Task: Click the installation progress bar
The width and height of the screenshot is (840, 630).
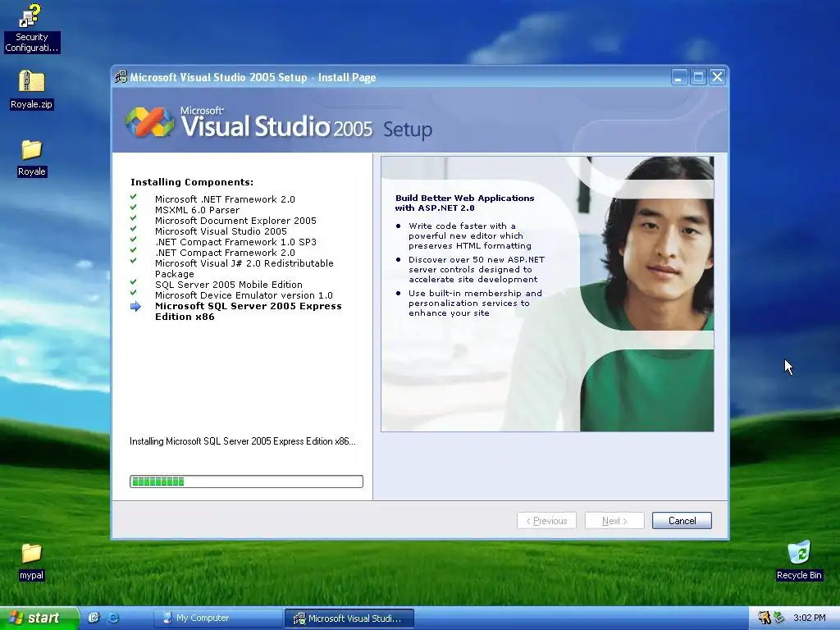Action: tap(246, 482)
